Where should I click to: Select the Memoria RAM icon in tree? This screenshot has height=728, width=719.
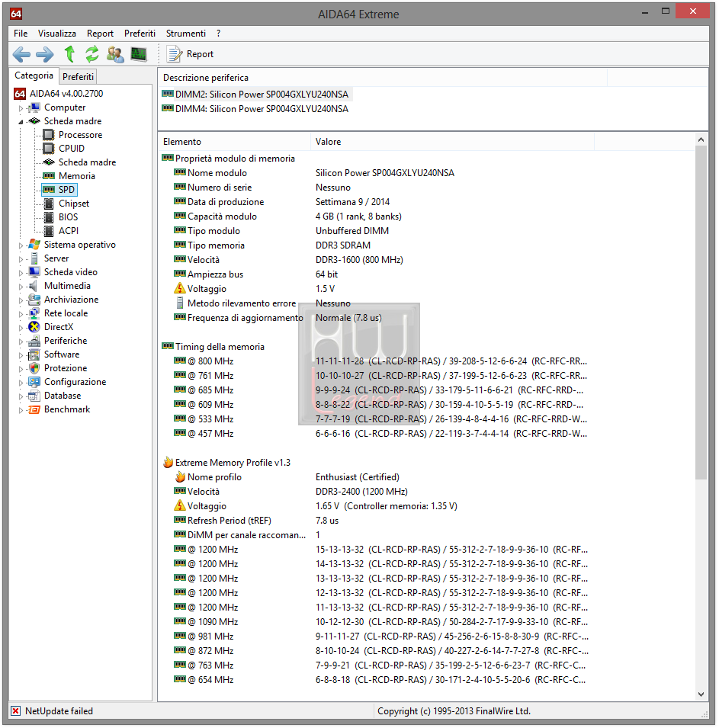pyautogui.click(x=49, y=176)
